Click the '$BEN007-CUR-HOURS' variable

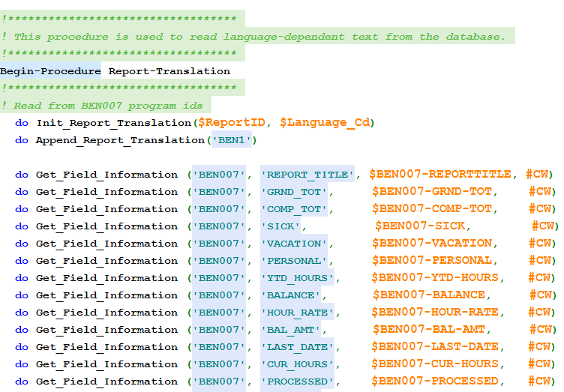pyautogui.click(x=435, y=364)
